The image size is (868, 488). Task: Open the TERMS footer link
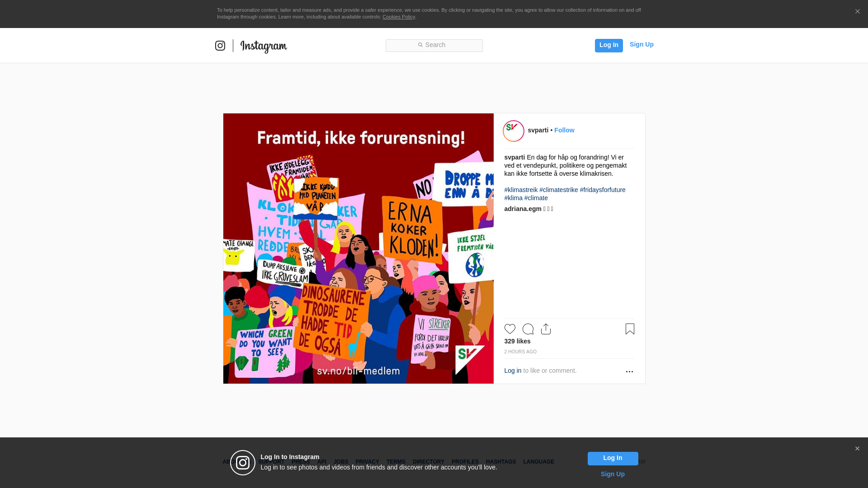[x=396, y=462]
